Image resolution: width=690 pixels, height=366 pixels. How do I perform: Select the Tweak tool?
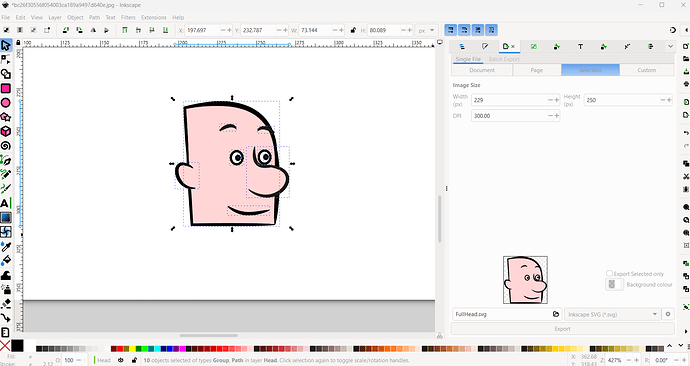coord(6,275)
